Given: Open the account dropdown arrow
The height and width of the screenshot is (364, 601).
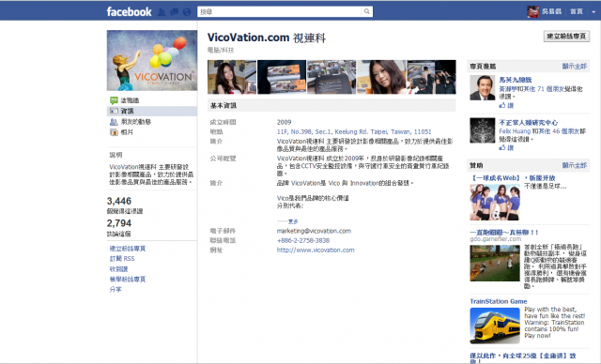Looking at the screenshot, I should click(x=593, y=12).
